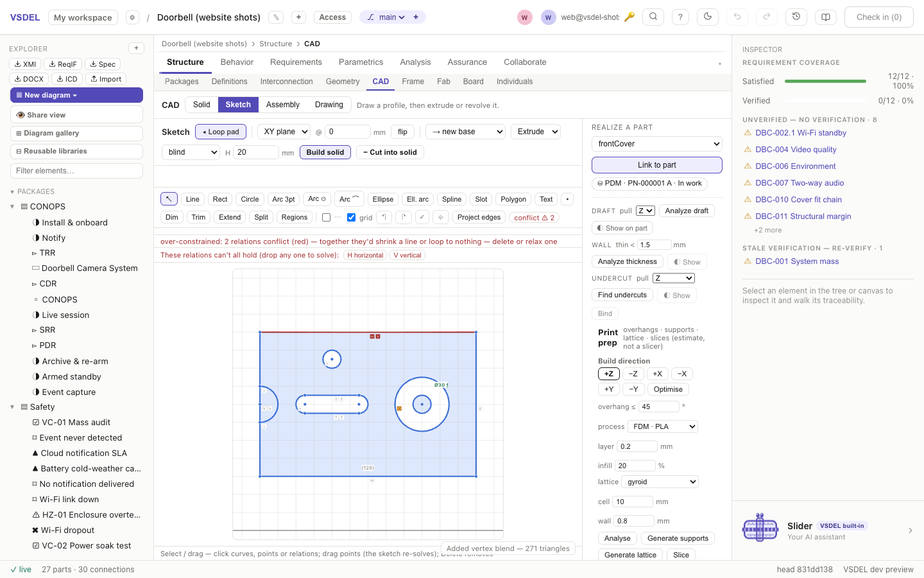Click the crosshair center icon in sketch toolbar
Viewport: 924px width, 578px height.
click(441, 217)
